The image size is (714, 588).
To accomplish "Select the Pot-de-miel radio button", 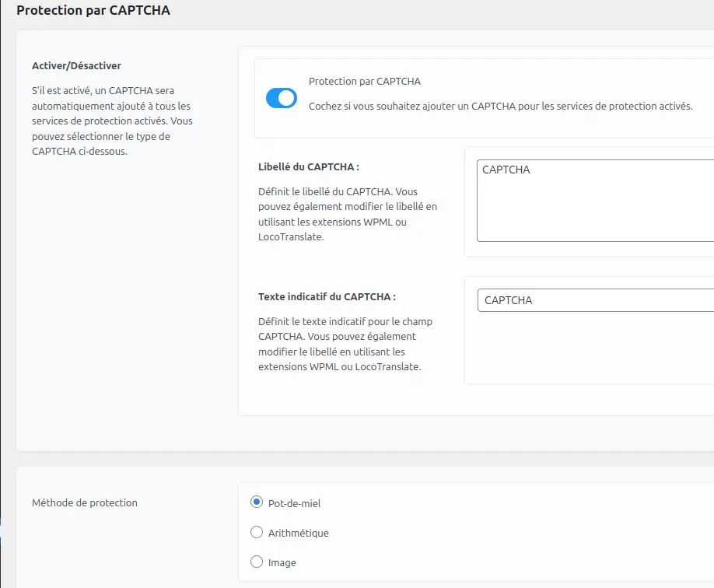I will [257, 502].
